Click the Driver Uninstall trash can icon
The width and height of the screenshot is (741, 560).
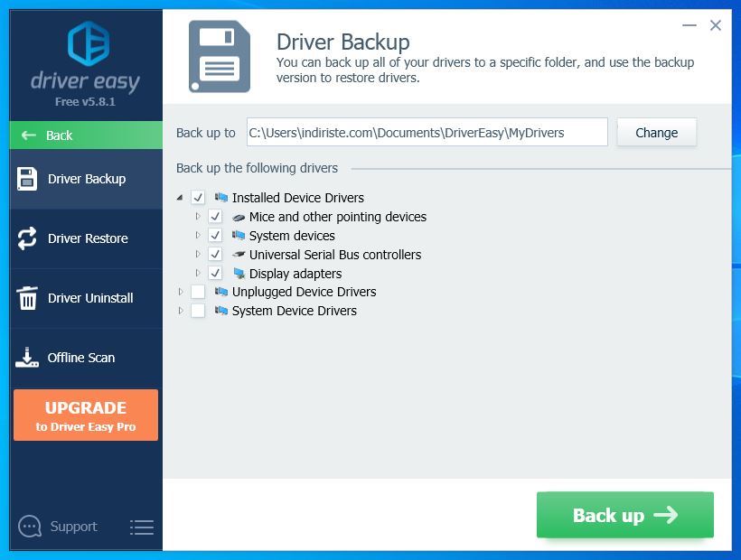(27, 298)
